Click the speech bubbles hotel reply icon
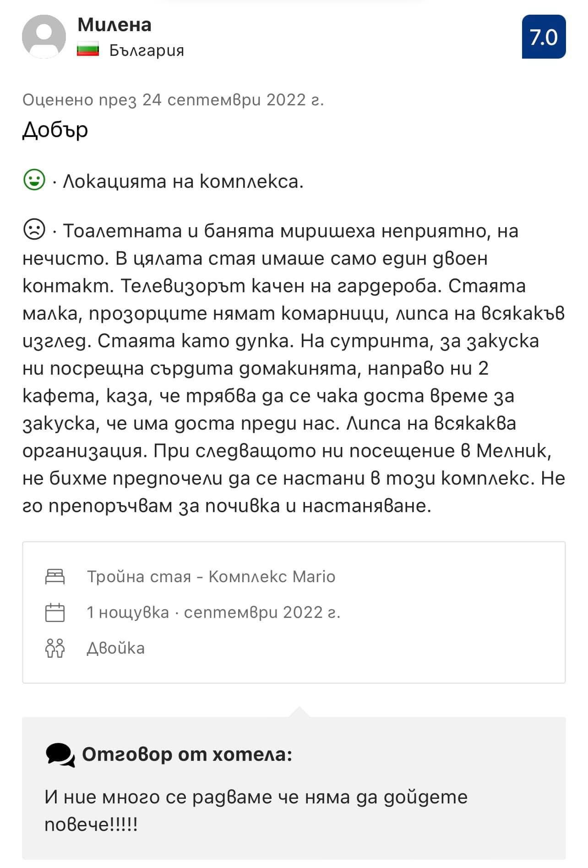 (60, 755)
